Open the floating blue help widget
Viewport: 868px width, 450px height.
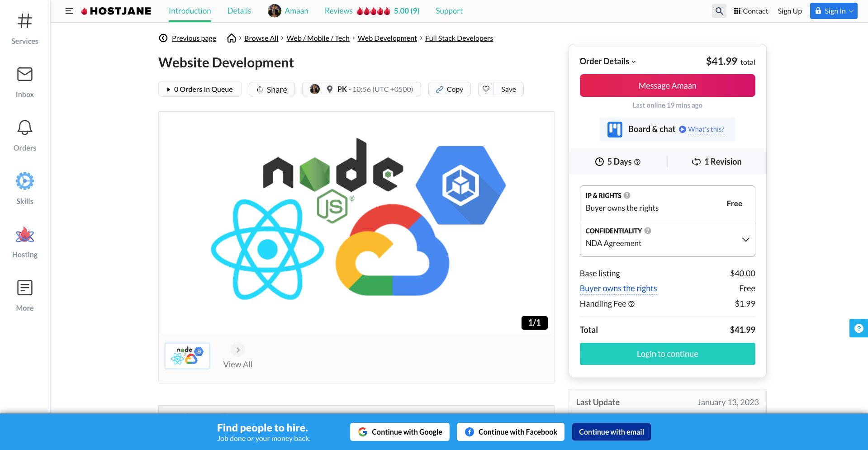(859, 328)
